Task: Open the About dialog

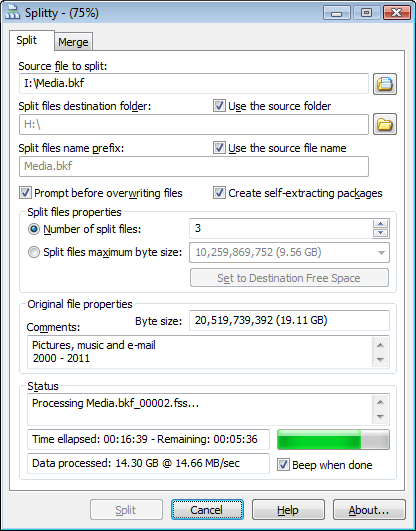Action: point(369,510)
